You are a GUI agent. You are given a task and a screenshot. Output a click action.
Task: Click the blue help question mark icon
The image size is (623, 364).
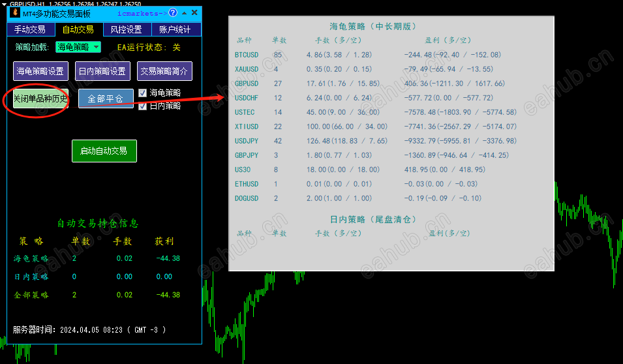pos(173,12)
